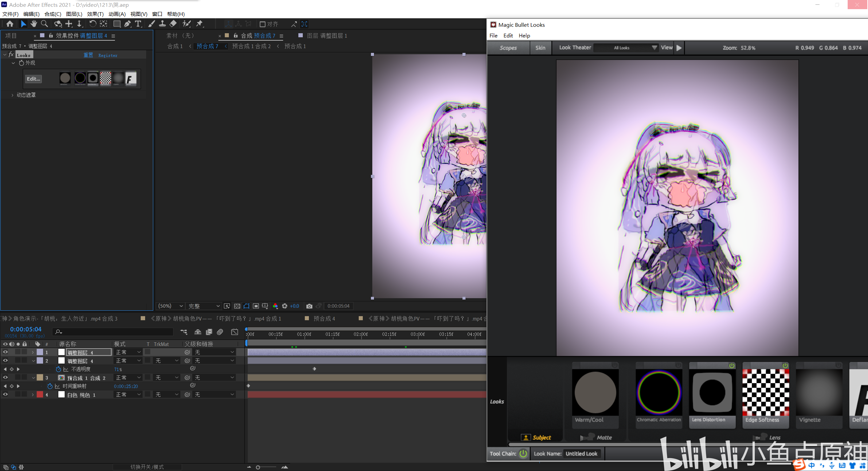868x471 pixels.
Task: Toggle the Tool Chain power button
Action: pyautogui.click(x=523, y=453)
